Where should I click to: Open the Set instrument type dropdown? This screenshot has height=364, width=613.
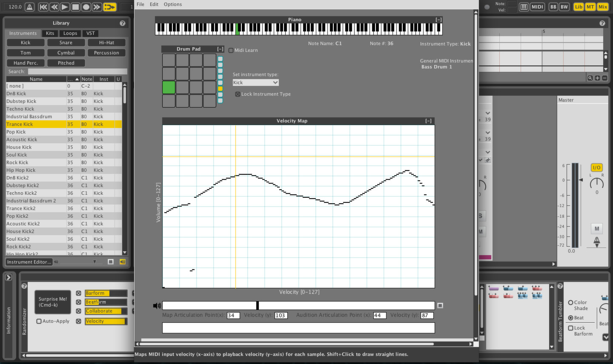[x=255, y=82]
